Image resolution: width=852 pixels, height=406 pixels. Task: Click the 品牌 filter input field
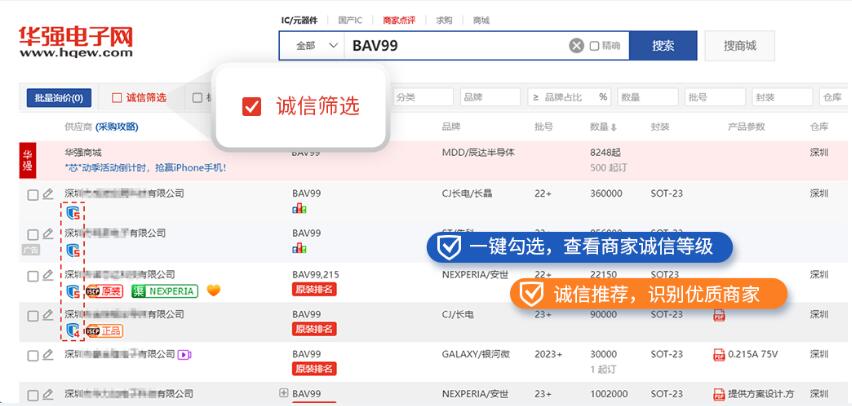click(490, 97)
